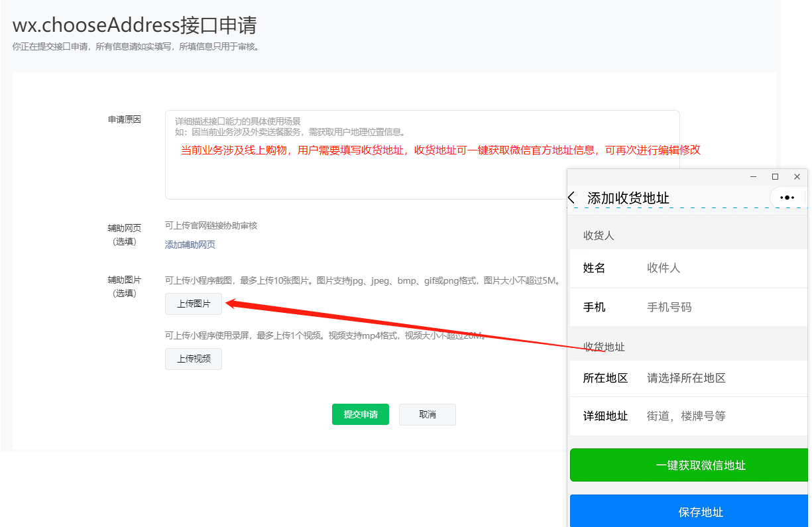The width and height of the screenshot is (812, 527).
Task: Click the subtitle 你正在提交接口申请 text
Action: (x=137, y=46)
